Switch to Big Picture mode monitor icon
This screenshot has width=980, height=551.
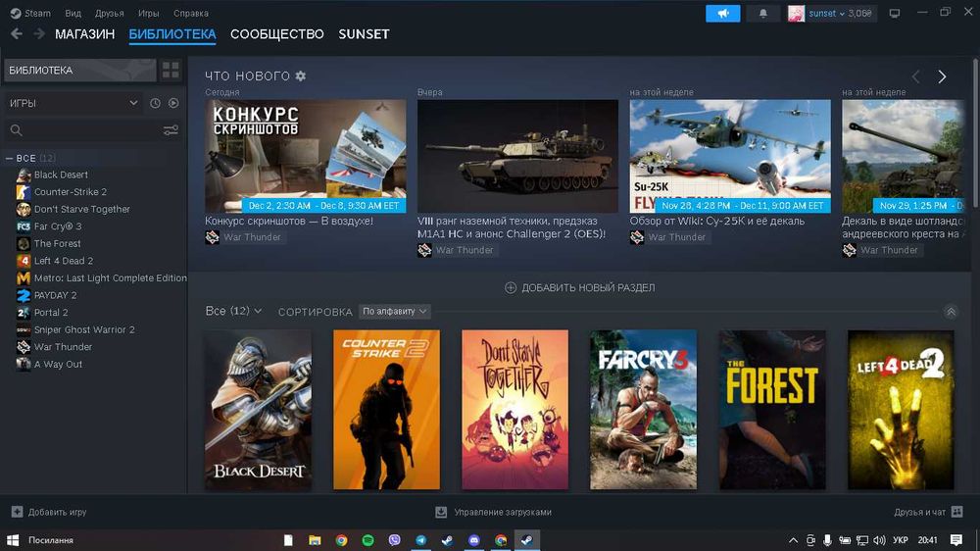click(895, 13)
